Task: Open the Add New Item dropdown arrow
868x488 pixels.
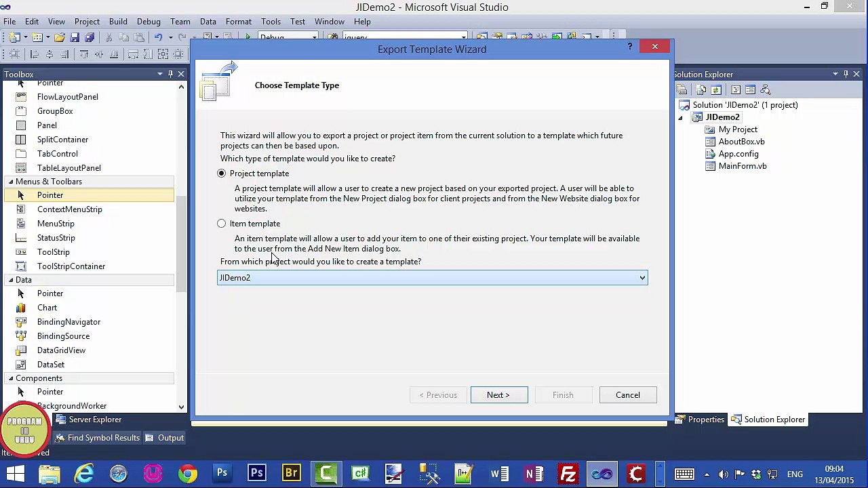Action: point(48,37)
